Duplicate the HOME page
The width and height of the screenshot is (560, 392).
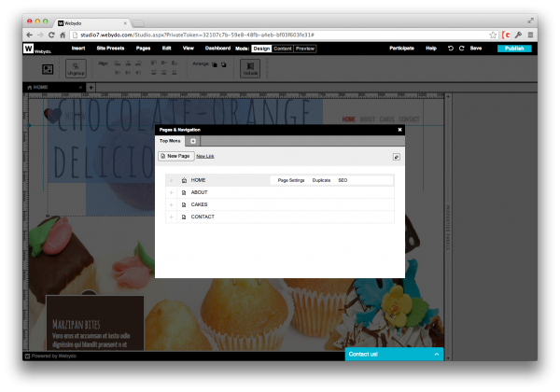(x=321, y=180)
